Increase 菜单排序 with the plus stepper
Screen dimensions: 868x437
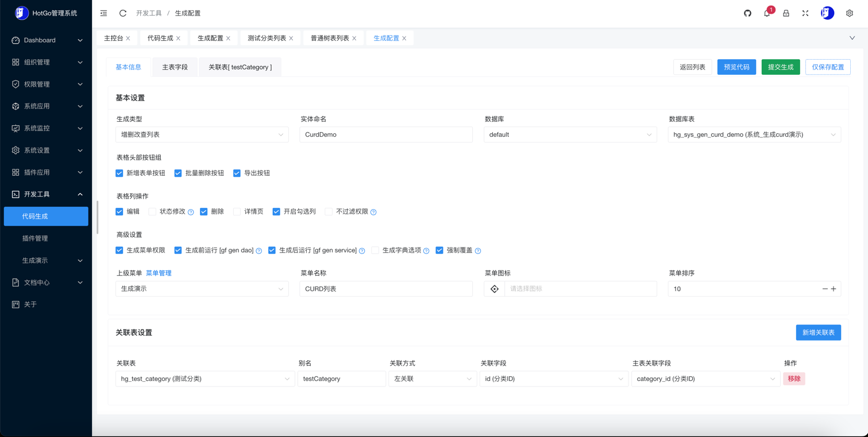[x=834, y=289]
